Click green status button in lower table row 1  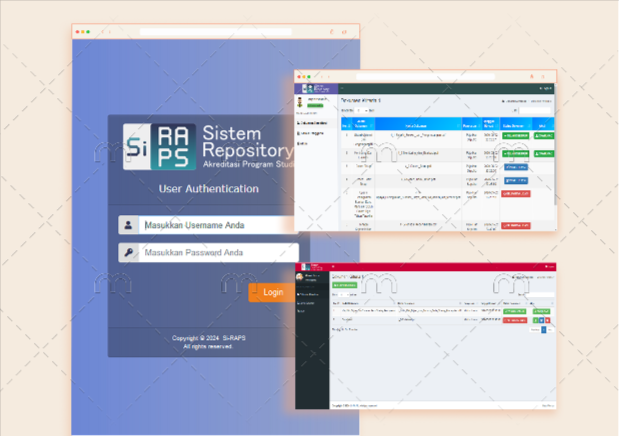tap(515, 311)
